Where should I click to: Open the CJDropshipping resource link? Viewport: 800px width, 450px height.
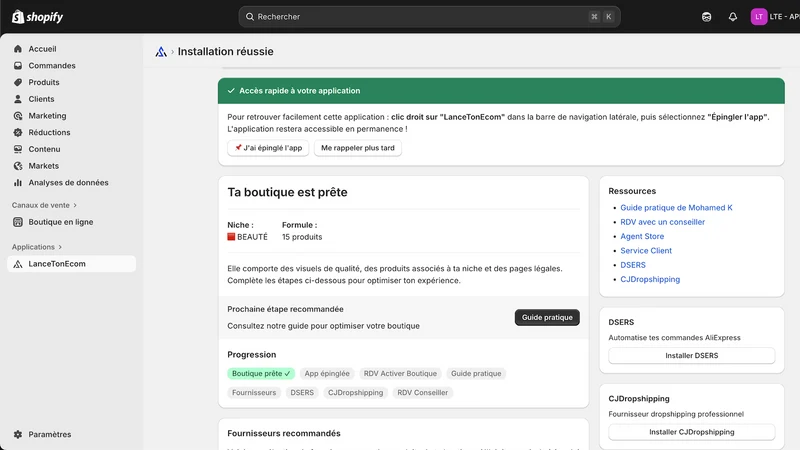click(650, 279)
